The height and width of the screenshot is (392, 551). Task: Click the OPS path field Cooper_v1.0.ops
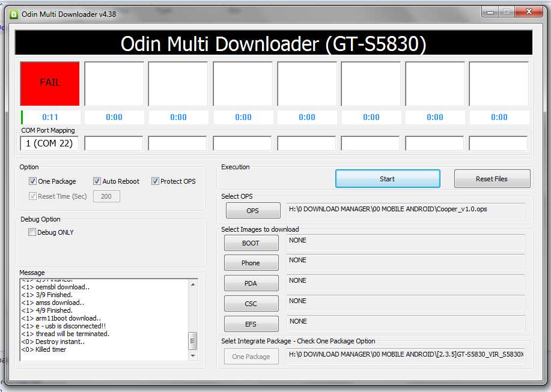406,211
